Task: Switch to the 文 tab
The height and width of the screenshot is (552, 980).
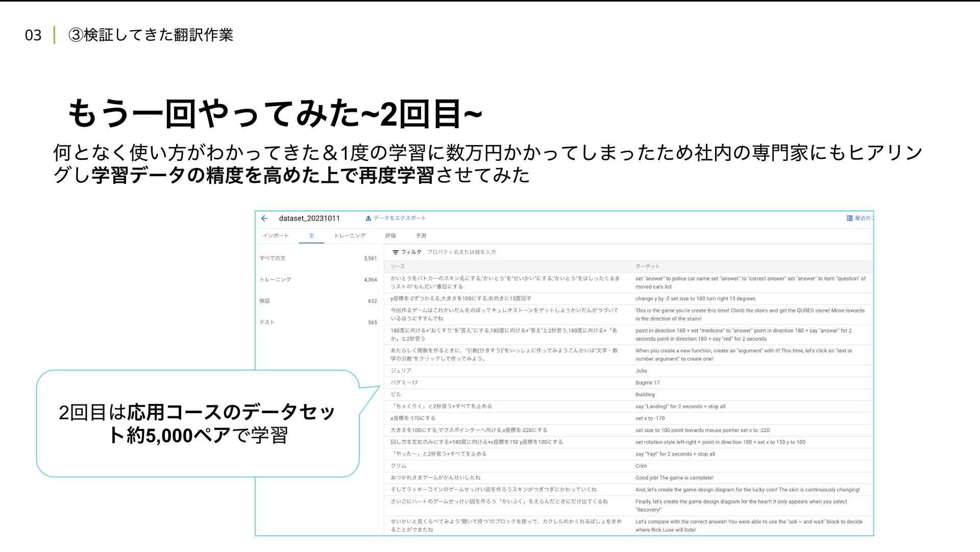Action: click(x=311, y=236)
